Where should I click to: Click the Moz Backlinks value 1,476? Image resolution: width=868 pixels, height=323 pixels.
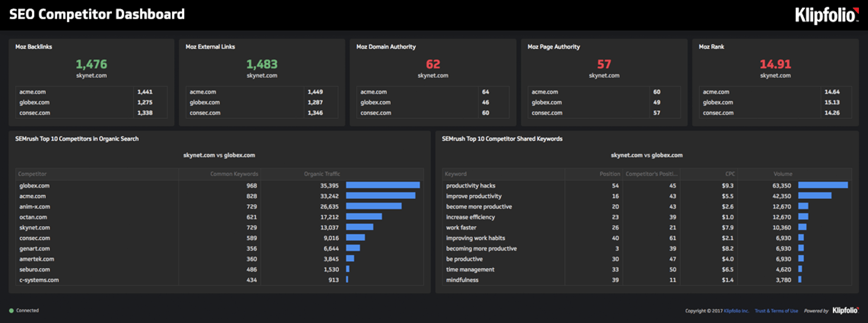pyautogui.click(x=91, y=64)
